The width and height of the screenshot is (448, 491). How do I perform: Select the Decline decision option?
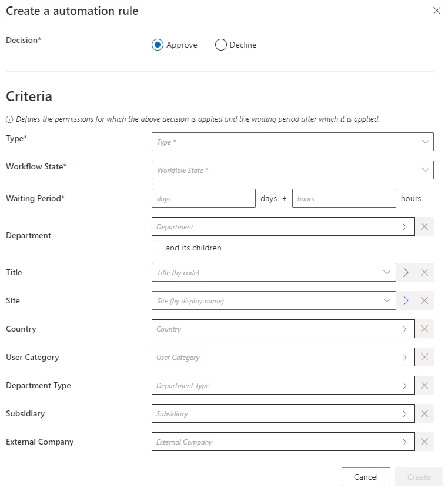pyautogui.click(x=220, y=45)
